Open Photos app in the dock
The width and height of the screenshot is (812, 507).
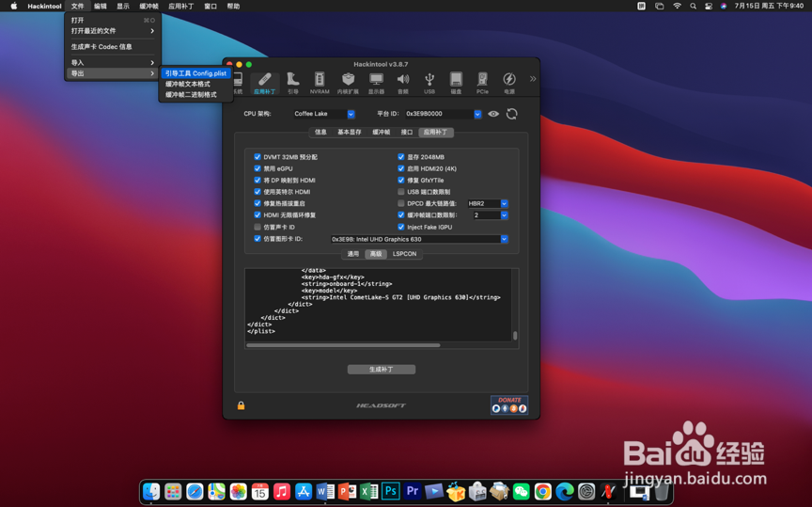click(x=238, y=491)
